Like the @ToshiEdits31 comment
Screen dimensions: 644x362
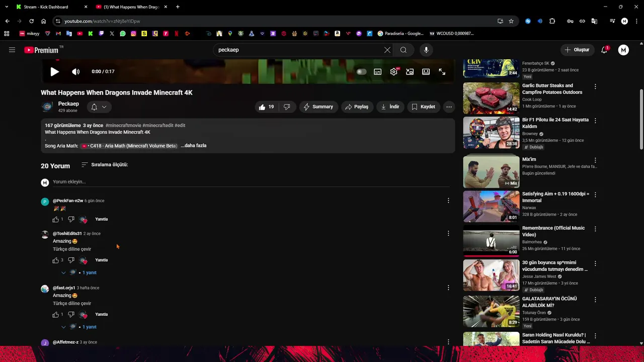[x=56, y=260]
